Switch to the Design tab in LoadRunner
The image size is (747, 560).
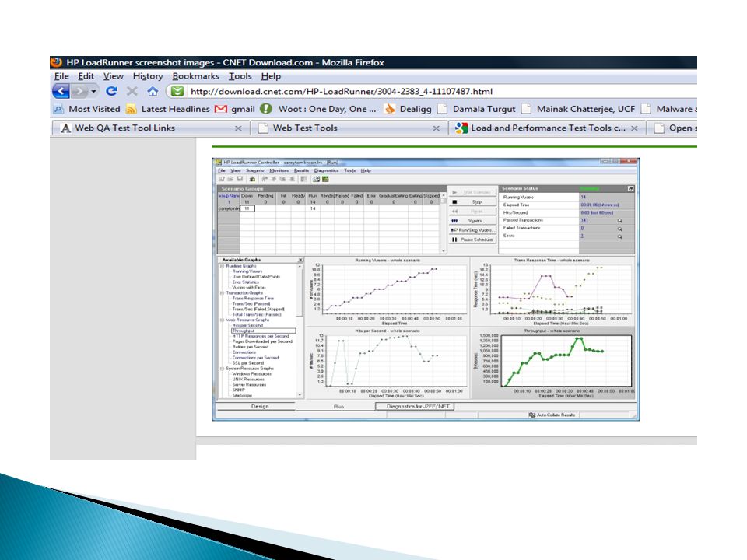pyautogui.click(x=260, y=407)
